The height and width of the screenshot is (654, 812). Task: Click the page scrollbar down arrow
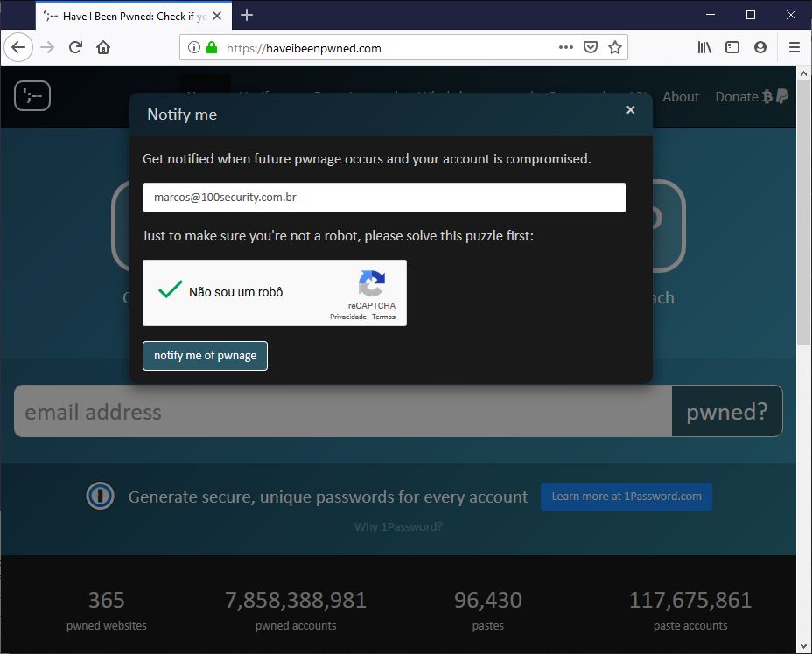[x=804, y=646]
